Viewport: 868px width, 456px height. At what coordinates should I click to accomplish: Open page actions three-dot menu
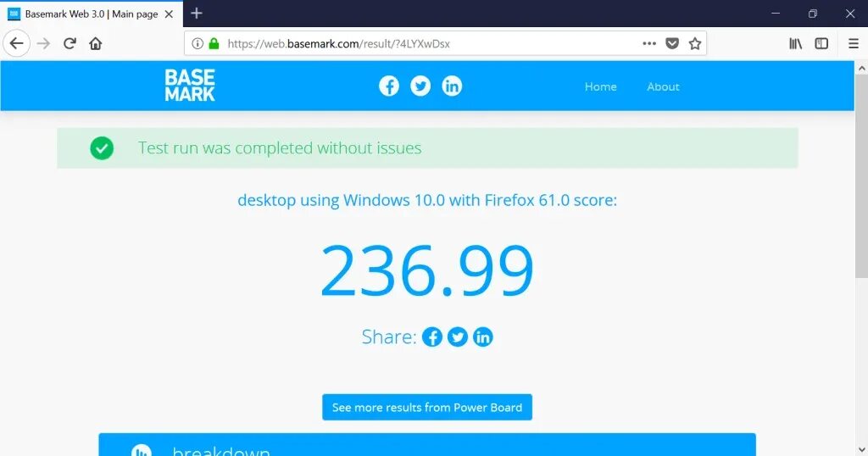coord(649,43)
